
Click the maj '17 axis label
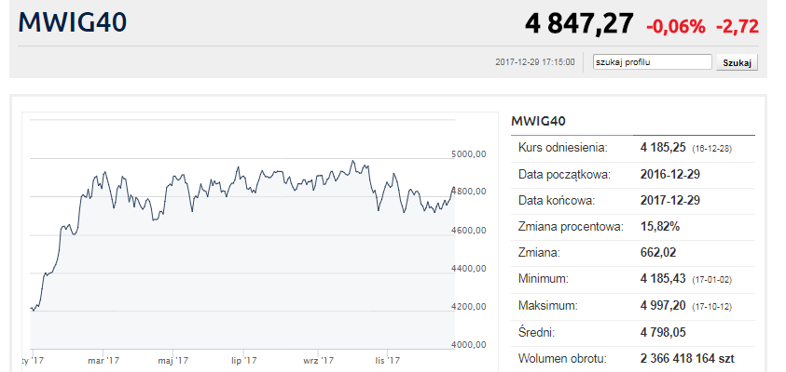coord(173,360)
